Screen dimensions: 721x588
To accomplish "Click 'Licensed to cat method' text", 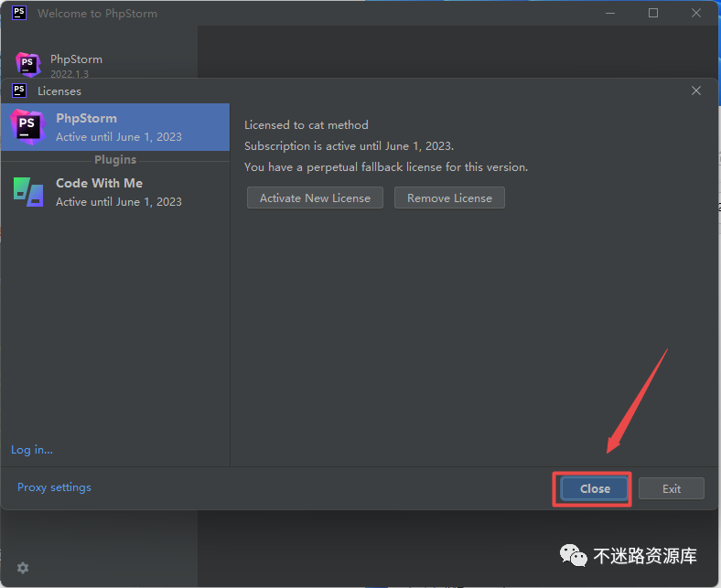I will click(x=307, y=125).
